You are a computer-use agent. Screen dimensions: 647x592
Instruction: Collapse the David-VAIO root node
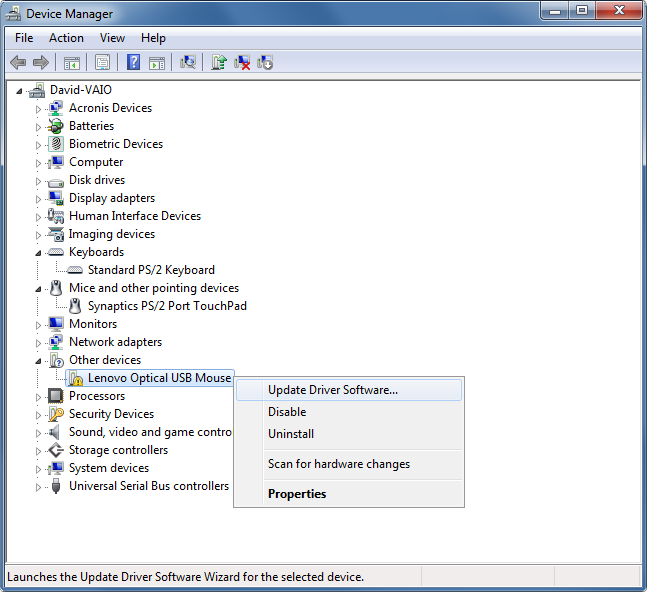(x=19, y=91)
